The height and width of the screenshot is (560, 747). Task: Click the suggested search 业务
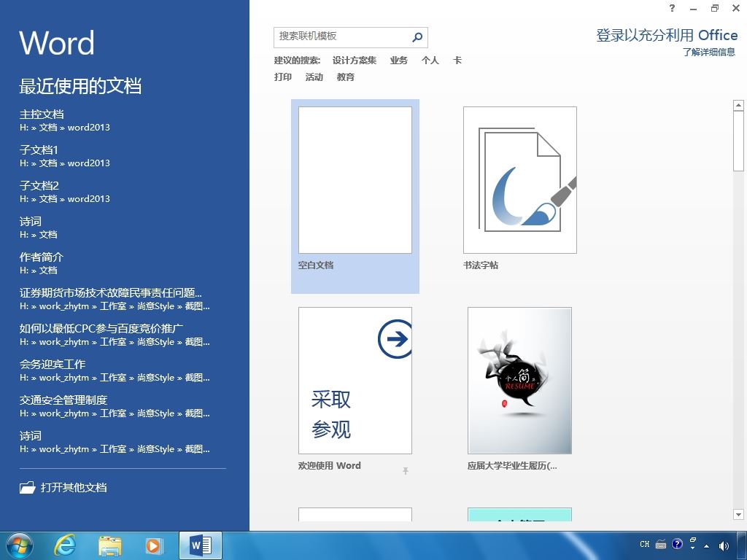coord(399,61)
